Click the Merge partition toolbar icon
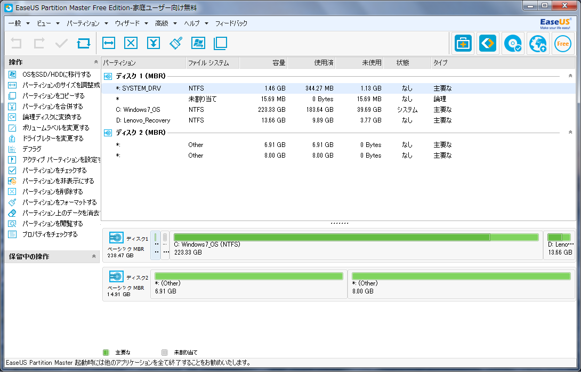The image size is (581, 392). coord(154,43)
